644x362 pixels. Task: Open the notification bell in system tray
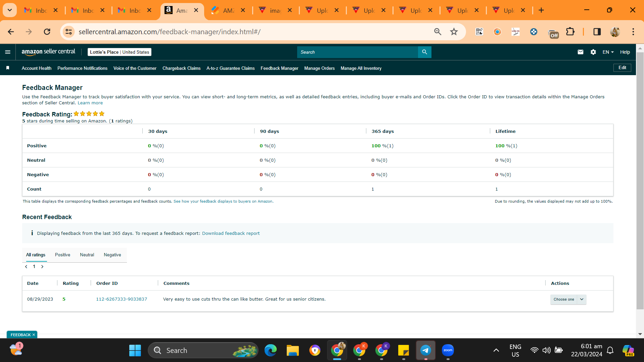[x=610, y=351]
